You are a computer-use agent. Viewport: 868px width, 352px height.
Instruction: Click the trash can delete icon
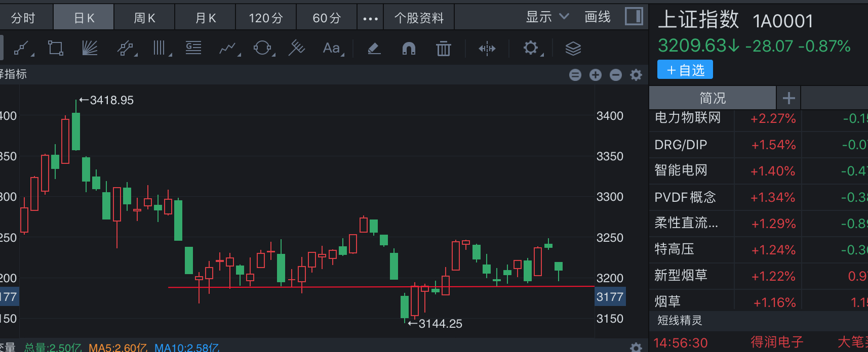click(443, 49)
